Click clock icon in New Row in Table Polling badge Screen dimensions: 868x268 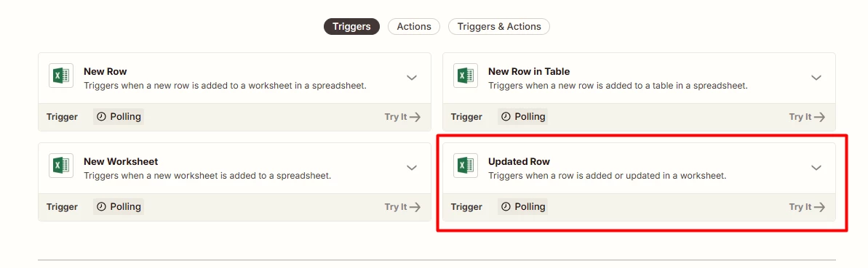(x=506, y=117)
